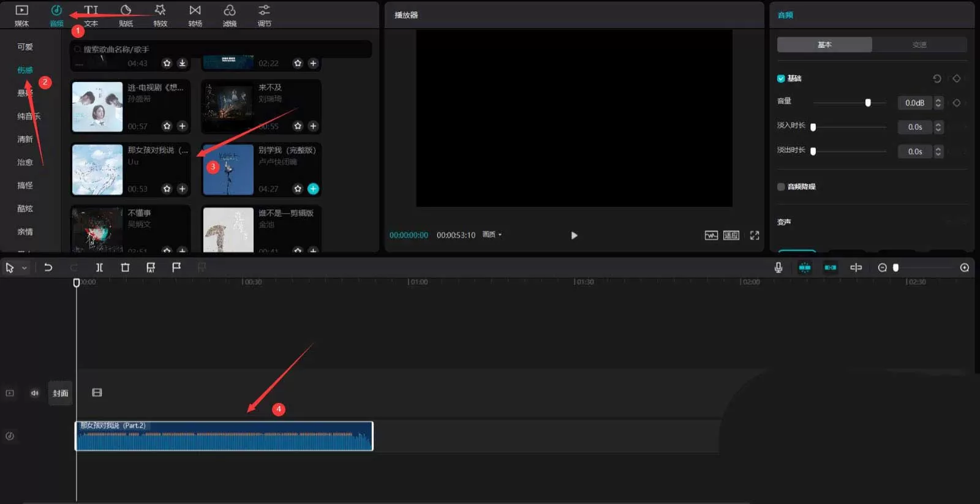Add a volume keyframe diamond
Image resolution: width=980 pixels, height=504 pixels.
[x=957, y=103]
